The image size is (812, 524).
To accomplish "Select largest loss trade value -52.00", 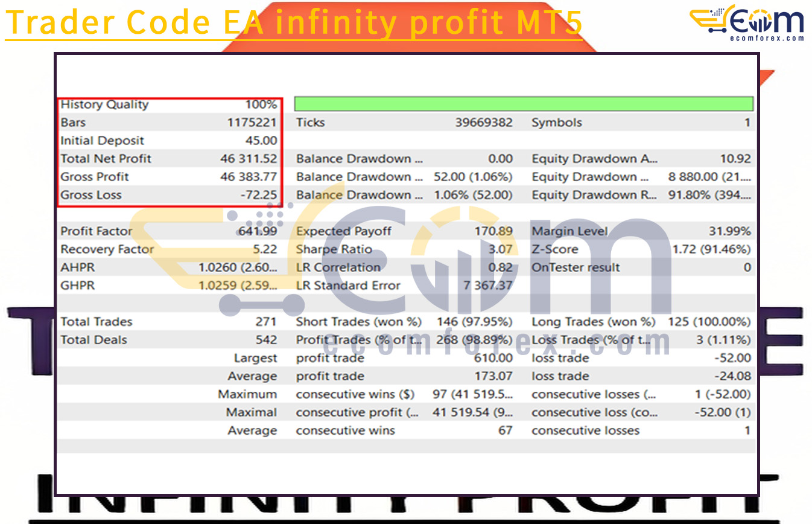I will (732, 358).
